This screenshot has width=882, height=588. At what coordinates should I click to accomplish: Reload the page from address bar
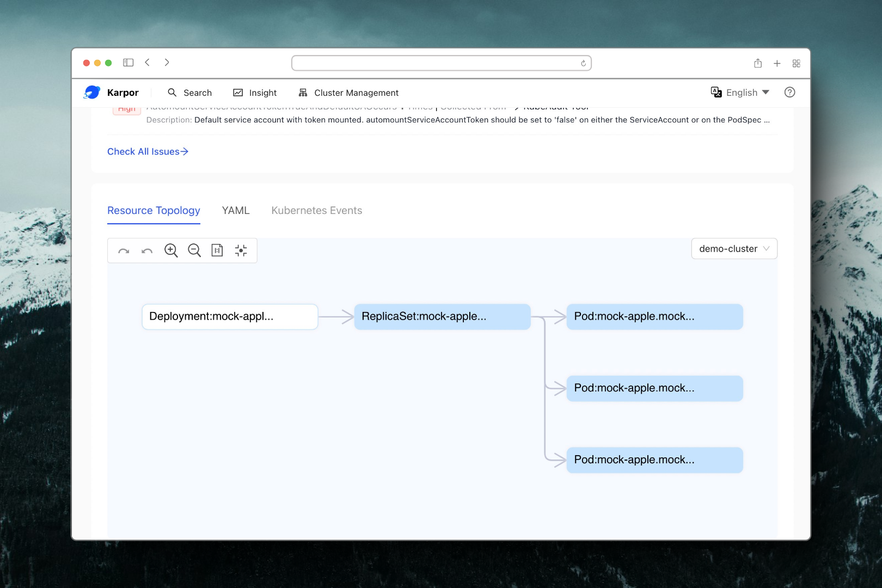pos(583,63)
